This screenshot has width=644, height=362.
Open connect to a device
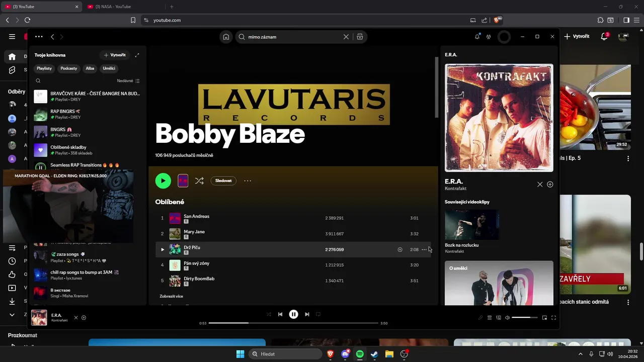499,318
